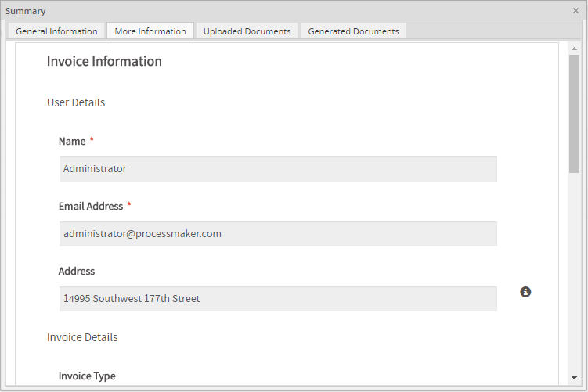Click the Invoice Information heading
588x392 pixels.
[104, 62]
